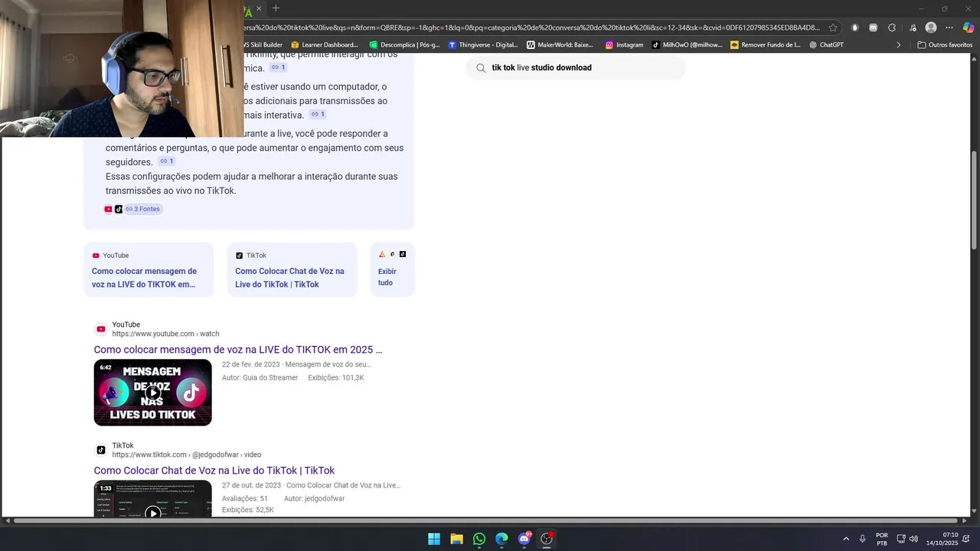Image resolution: width=980 pixels, height=551 pixels.
Task: Open WhatsApp from the taskbar
Action: (x=479, y=539)
